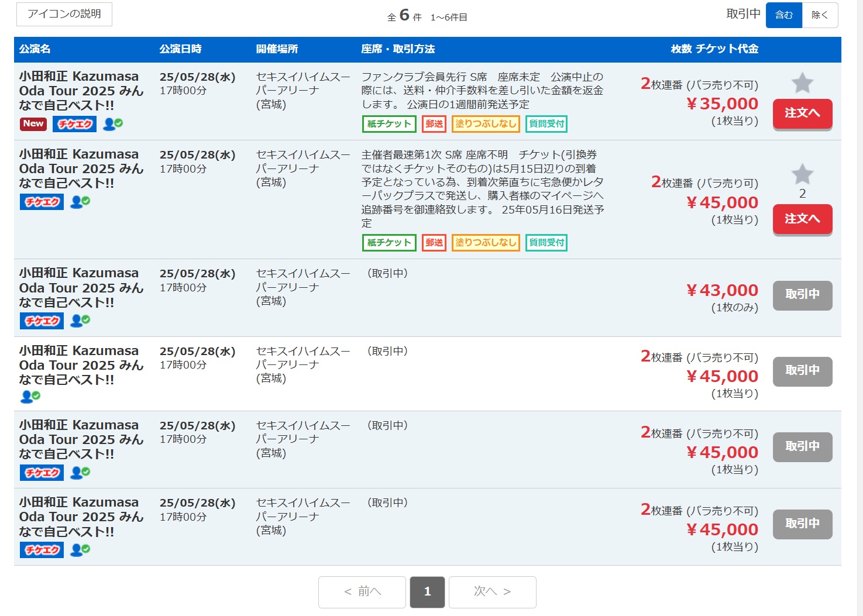Click verified user icon in ¥43,000 row
The height and width of the screenshot is (616, 863).
80,321
